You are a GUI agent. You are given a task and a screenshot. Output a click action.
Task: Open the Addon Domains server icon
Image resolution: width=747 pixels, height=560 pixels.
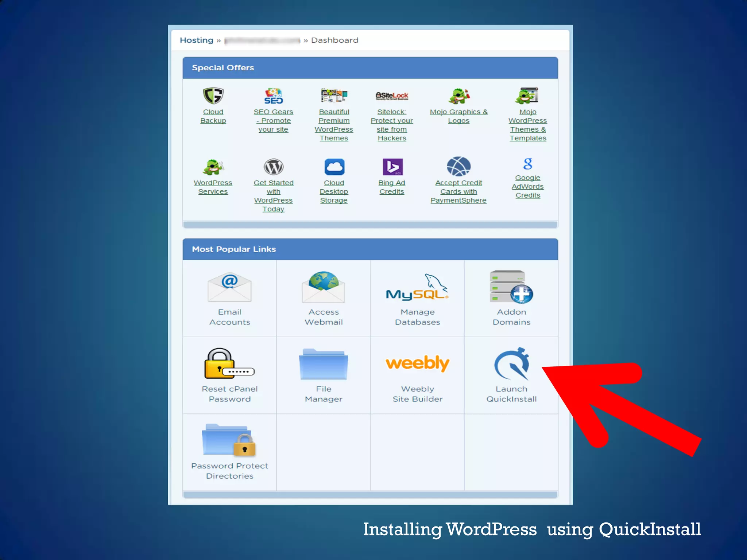click(x=511, y=287)
